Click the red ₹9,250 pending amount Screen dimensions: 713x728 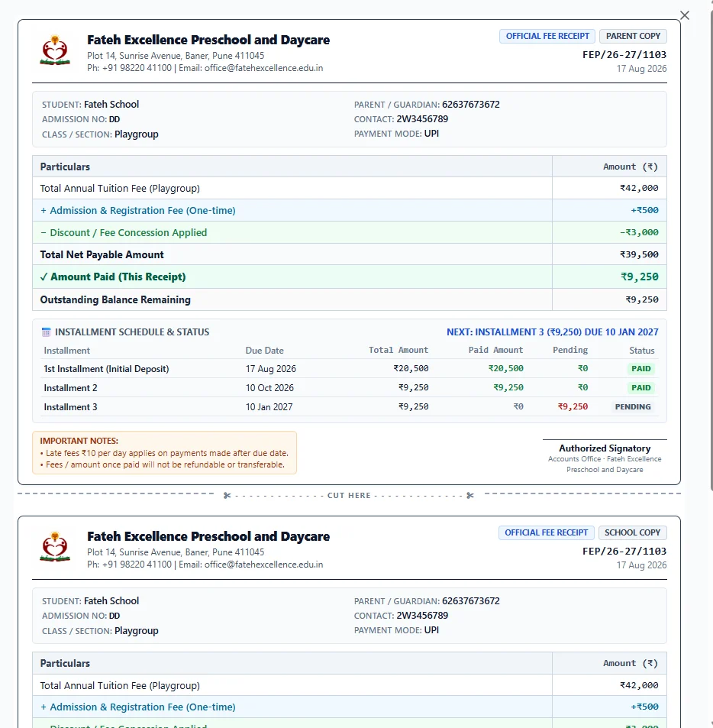click(573, 406)
